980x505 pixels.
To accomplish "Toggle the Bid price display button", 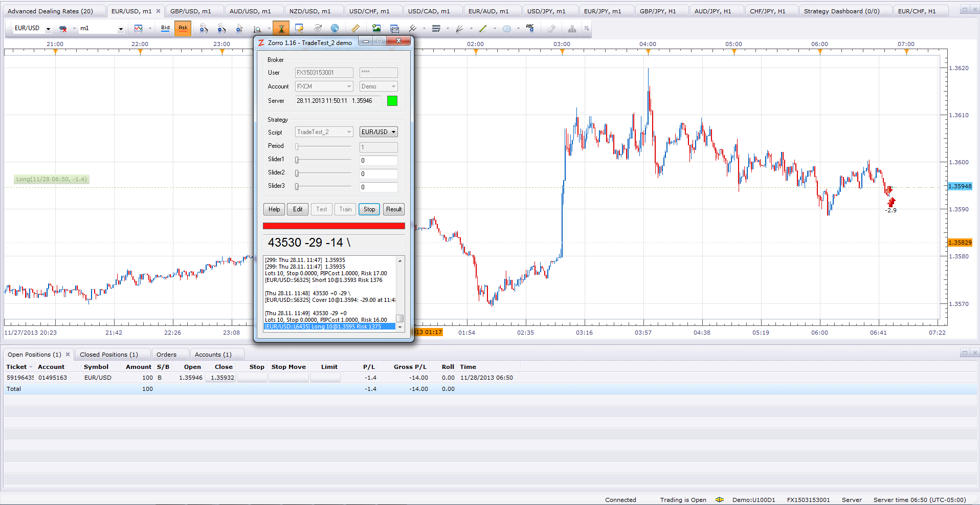I will pyautogui.click(x=165, y=28).
